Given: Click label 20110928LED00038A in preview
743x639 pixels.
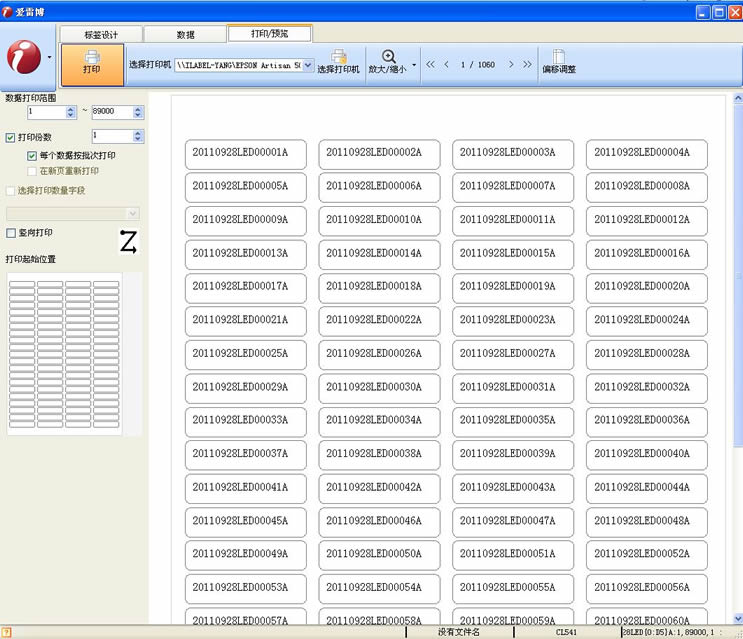Looking at the screenshot, I should 379,456.
